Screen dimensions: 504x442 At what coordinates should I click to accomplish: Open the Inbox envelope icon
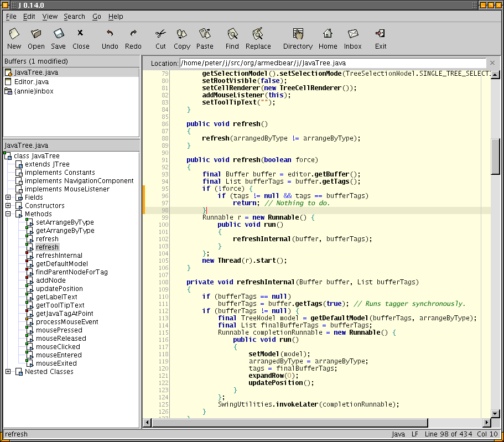[x=353, y=34]
